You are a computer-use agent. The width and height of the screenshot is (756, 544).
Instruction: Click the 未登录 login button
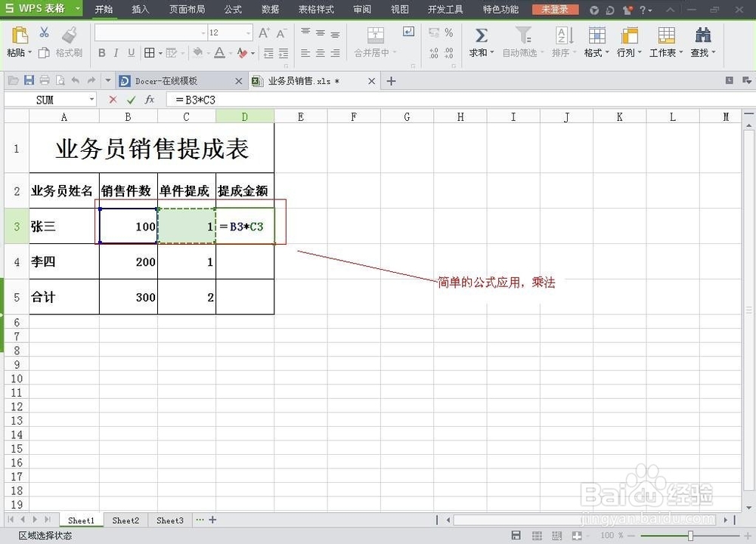pyautogui.click(x=556, y=9)
